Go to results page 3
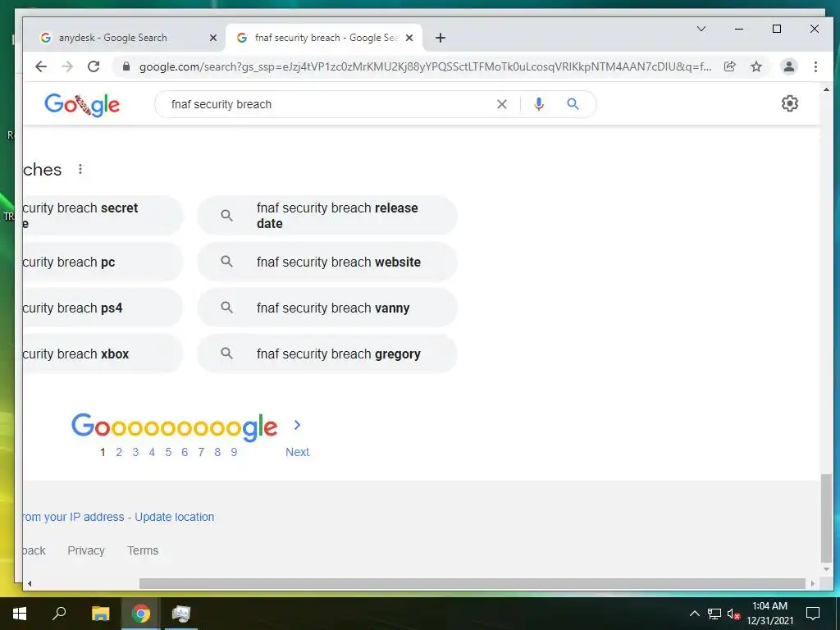 click(x=135, y=452)
